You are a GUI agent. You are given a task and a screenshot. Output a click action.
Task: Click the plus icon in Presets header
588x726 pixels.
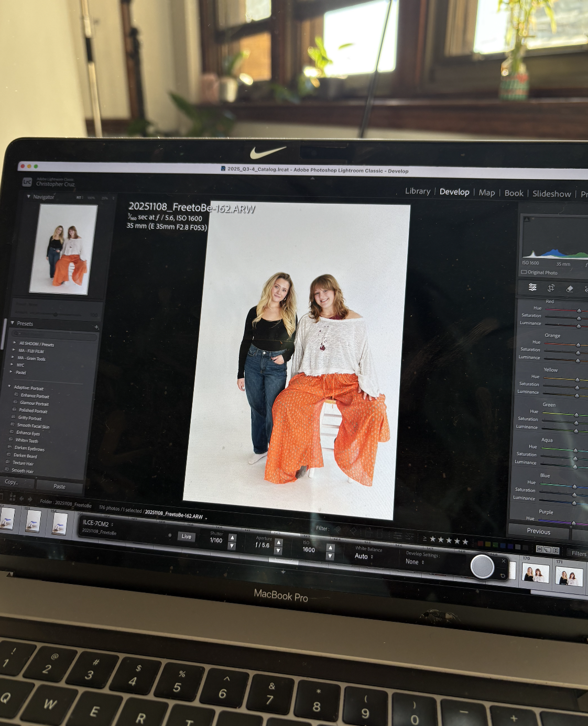96,327
